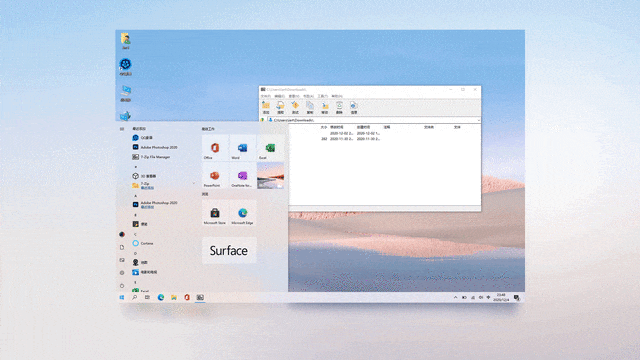The width and height of the screenshot is (640, 360).
Task: Click the Add button in 7-Zip toolbar
Action: pyautogui.click(x=266, y=108)
